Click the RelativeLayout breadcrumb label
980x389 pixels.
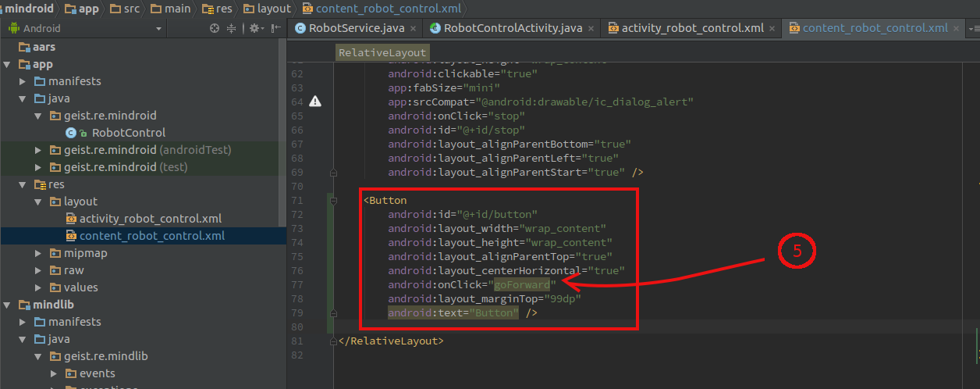click(x=382, y=53)
